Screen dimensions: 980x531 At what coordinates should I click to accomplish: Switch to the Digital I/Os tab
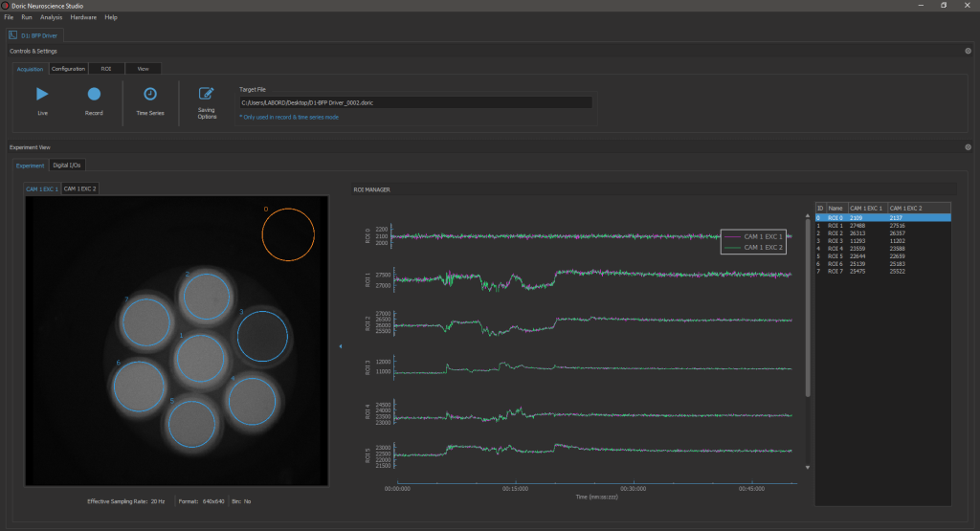click(67, 166)
